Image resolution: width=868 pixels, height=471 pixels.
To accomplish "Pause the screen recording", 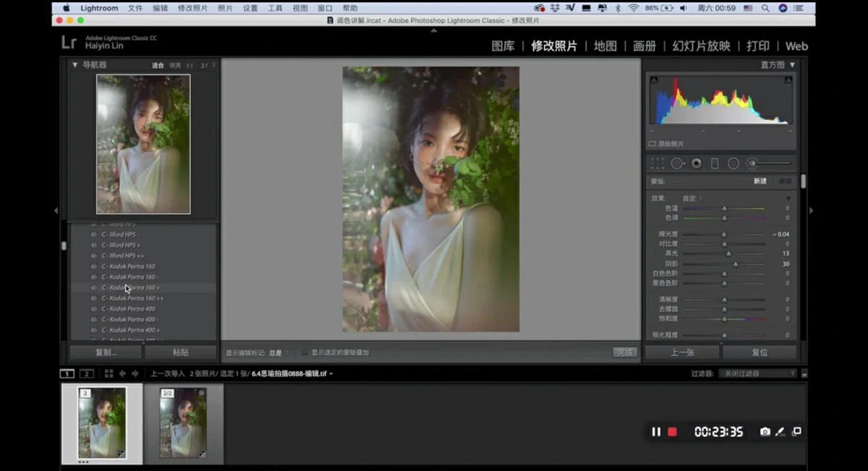I will (x=656, y=432).
